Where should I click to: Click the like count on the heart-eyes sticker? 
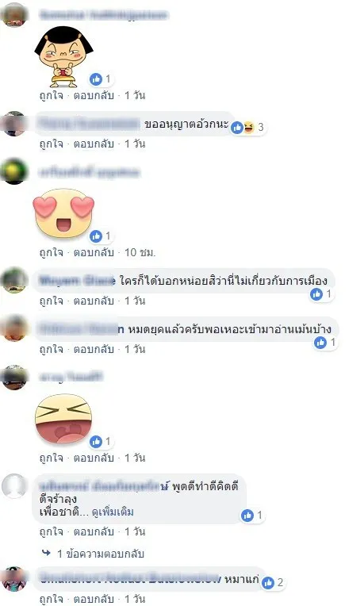[x=108, y=236]
